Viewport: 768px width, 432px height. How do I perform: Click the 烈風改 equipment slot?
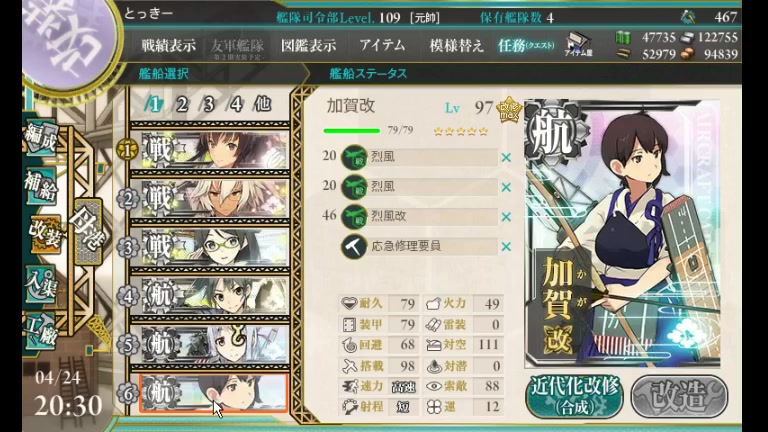click(419, 216)
